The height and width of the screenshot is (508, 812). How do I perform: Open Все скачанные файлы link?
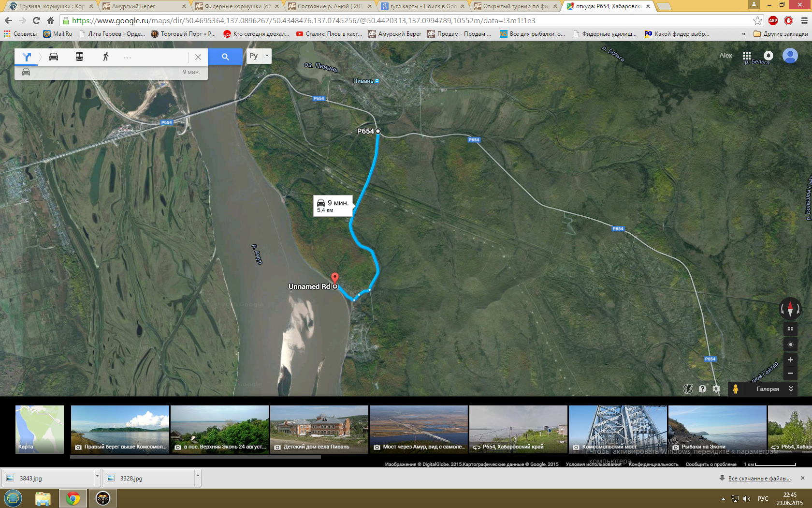[x=759, y=478]
